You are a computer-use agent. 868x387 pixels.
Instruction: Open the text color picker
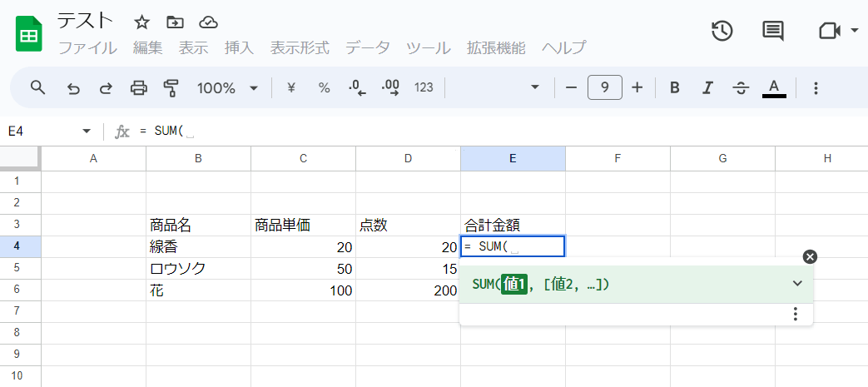point(774,88)
